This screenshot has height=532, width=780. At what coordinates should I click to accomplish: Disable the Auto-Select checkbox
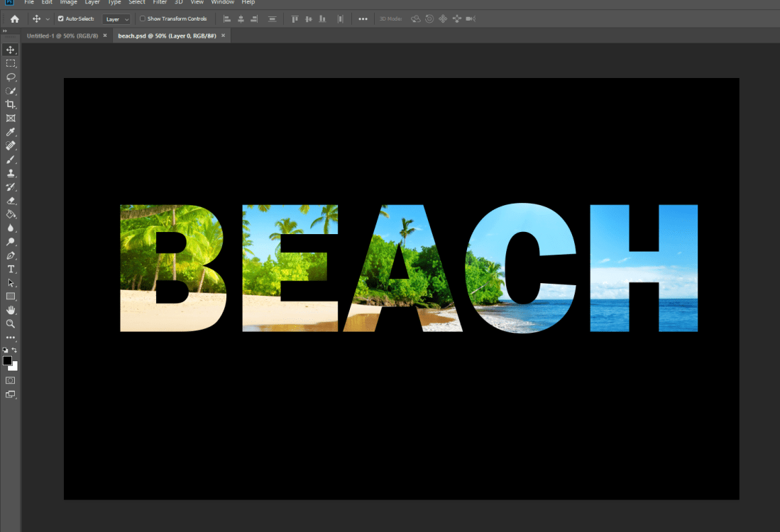[60, 19]
